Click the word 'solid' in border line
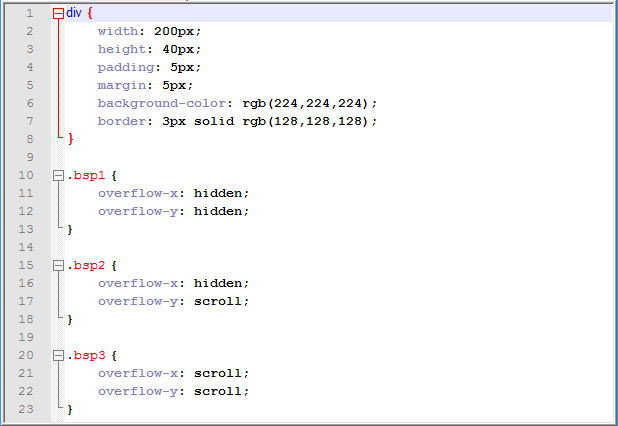 (x=214, y=121)
